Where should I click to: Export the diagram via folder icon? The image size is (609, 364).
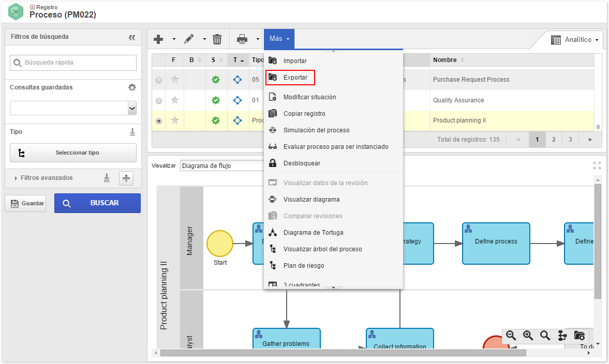click(x=579, y=335)
